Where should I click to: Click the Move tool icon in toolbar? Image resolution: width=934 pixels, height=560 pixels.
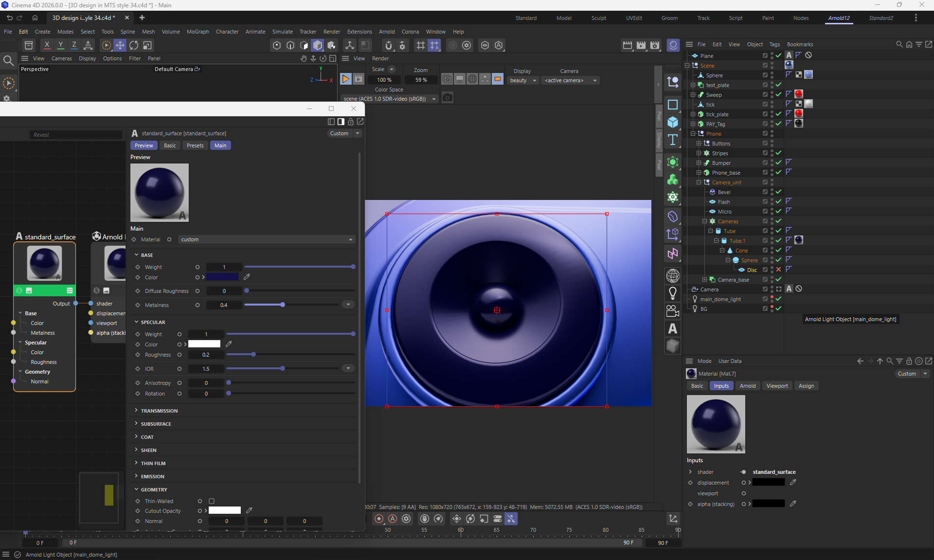pos(120,45)
